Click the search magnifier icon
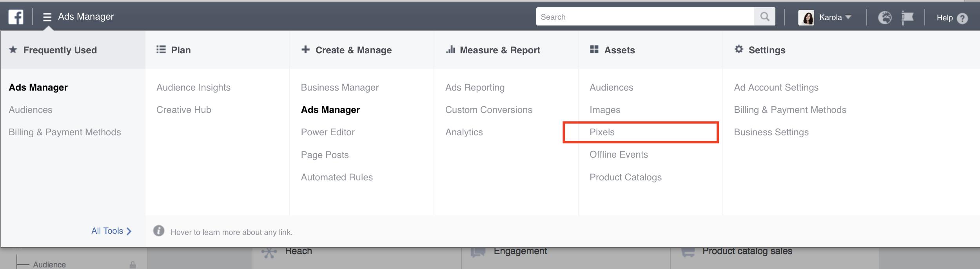Screen dimensions: 980x269 pyautogui.click(x=764, y=16)
